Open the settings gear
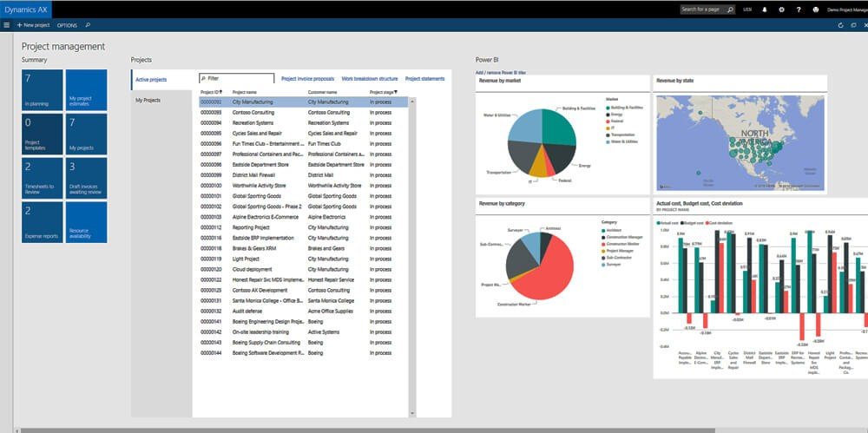The width and height of the screenshot is (868, 433). [x=782, y=10]
